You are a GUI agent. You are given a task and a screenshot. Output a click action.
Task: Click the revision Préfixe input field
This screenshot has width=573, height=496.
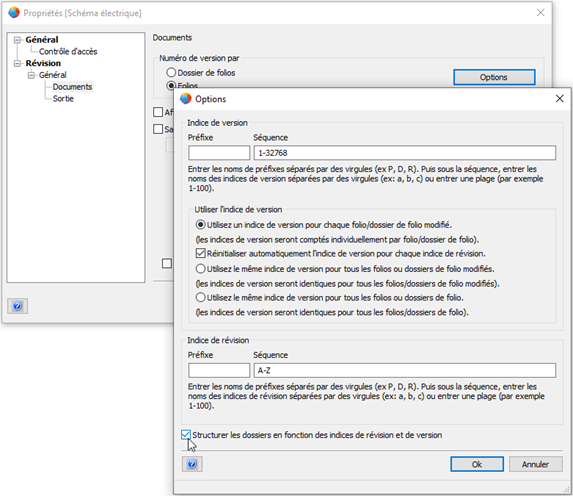click(219, 370)
